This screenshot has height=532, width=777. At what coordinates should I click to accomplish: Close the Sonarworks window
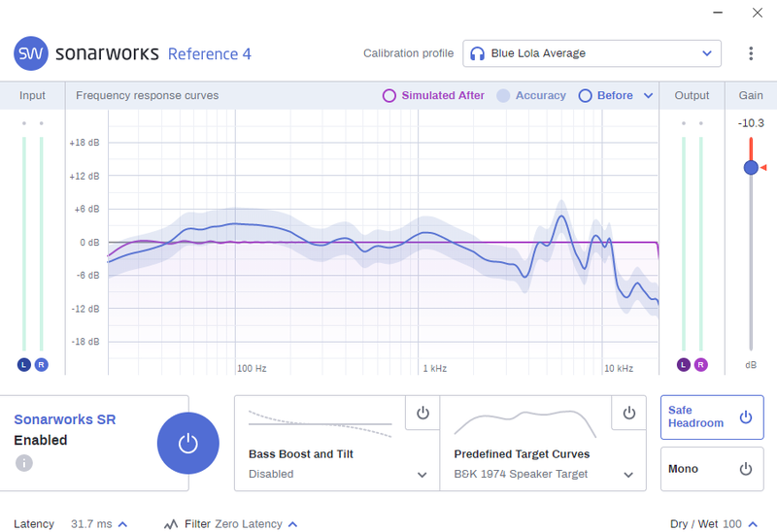coord(758,13)
